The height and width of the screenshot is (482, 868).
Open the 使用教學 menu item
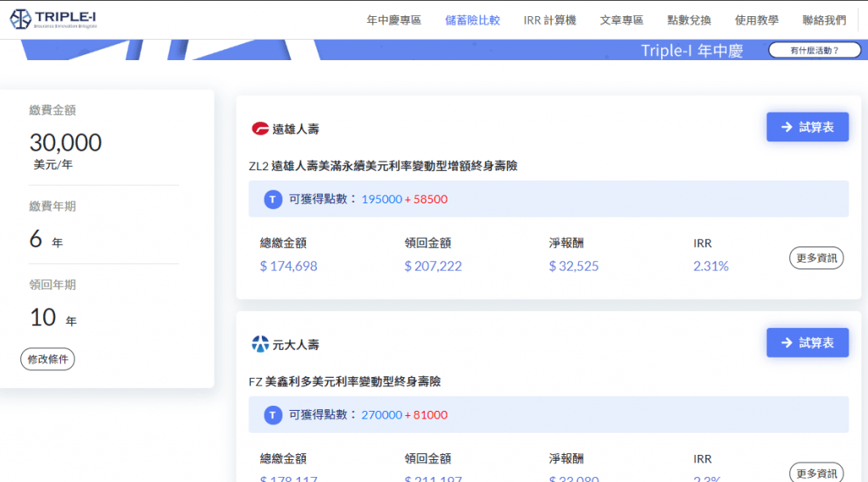click(x=757, y=20)
